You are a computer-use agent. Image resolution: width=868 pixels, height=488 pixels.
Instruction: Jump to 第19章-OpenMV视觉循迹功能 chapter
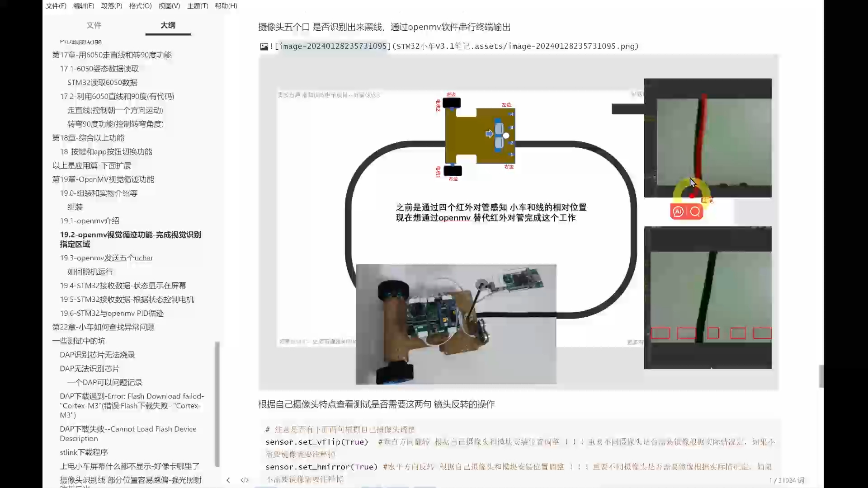click(103, 179)
